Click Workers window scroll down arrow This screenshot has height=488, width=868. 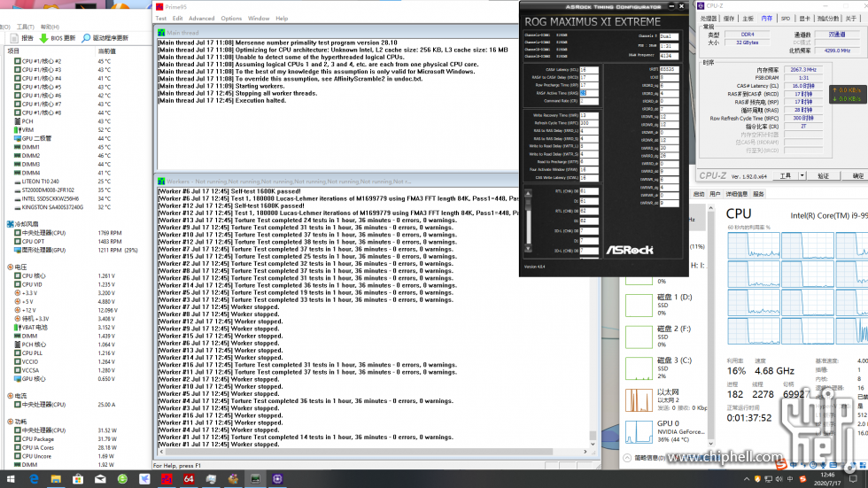pos(593,444)
